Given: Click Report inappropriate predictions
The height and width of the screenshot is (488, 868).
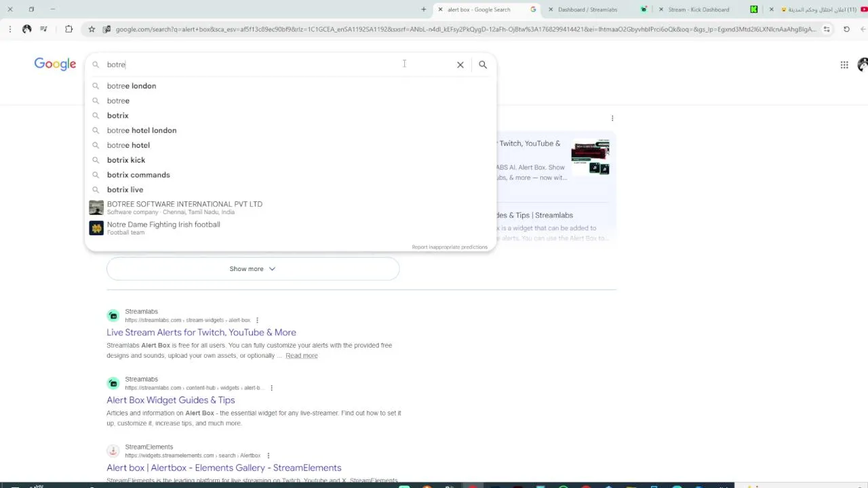Looking at the screenshot, I should (x=450, y=247).
